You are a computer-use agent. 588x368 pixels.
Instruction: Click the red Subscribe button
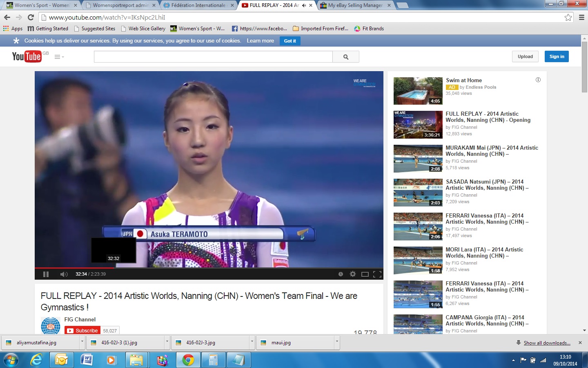coord(82,330)
